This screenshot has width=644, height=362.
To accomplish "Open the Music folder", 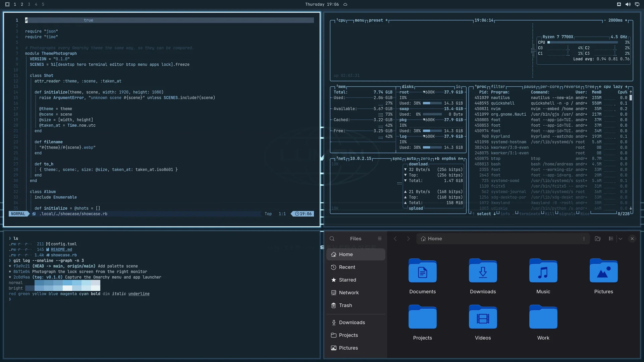I will pos(543,276).
